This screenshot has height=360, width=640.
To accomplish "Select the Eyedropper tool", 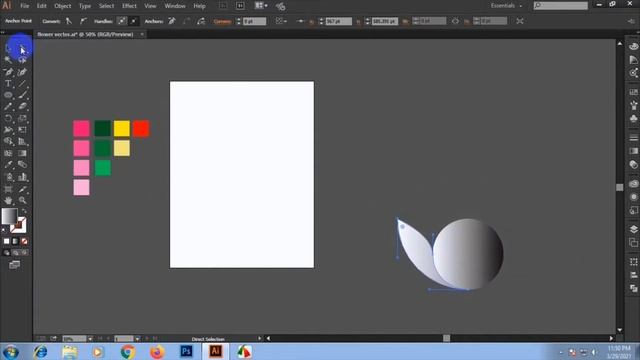I will click(8, 165).
